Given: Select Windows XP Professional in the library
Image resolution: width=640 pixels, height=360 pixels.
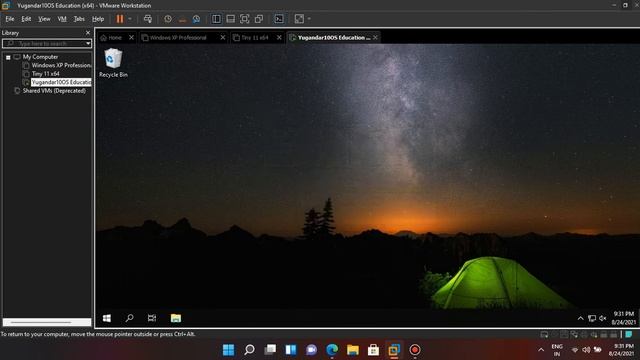Looking at the screenshot, I should click(61, 65).
